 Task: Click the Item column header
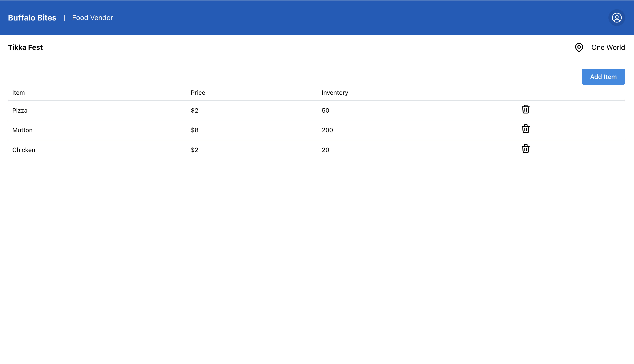click(19, 93)
